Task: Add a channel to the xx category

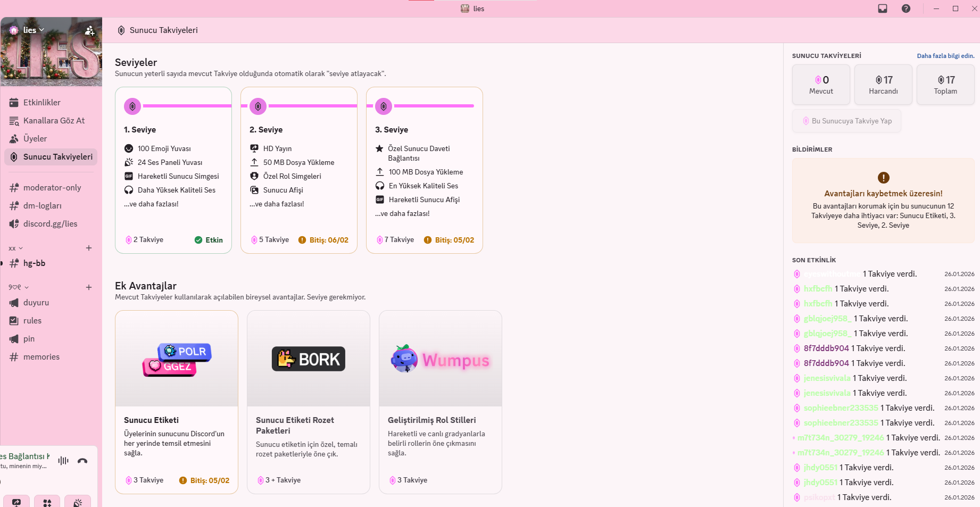Action: coord(89,248)
